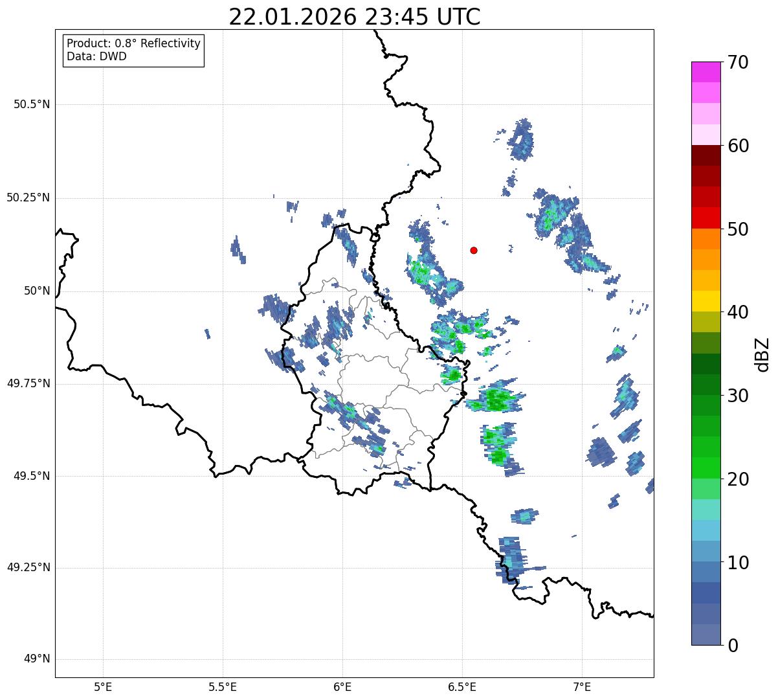Click the '49.25°N' latitude label
Screen dimensions: 778x700
[28, 567]
